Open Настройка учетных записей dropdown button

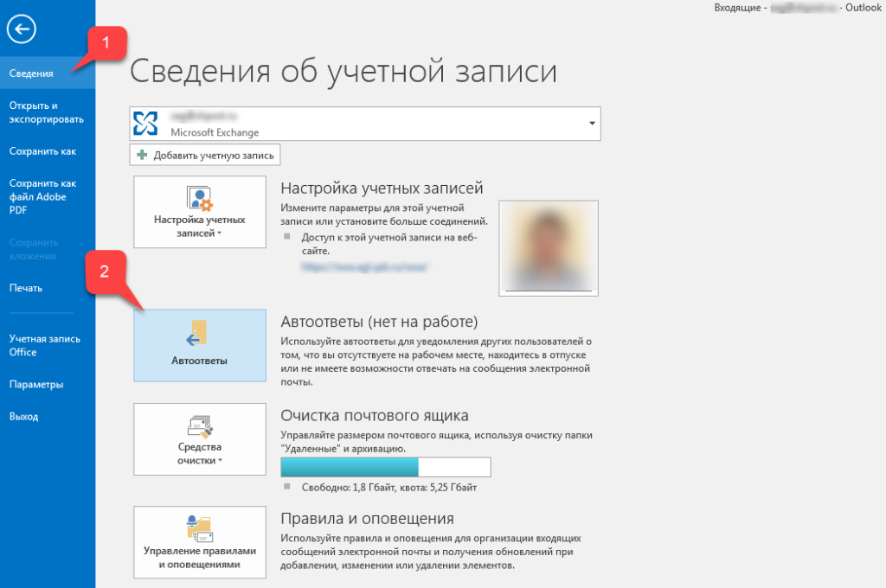(200, 212)
